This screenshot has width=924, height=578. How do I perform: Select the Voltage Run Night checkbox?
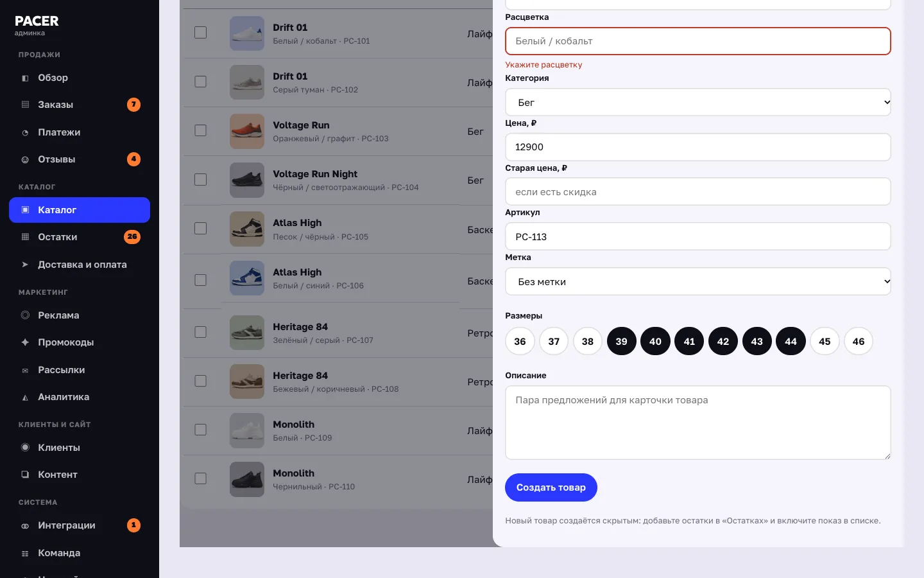[x=200, y=179]
